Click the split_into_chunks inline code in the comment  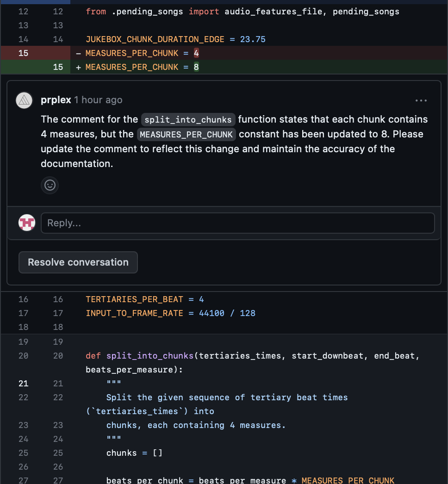188,119
